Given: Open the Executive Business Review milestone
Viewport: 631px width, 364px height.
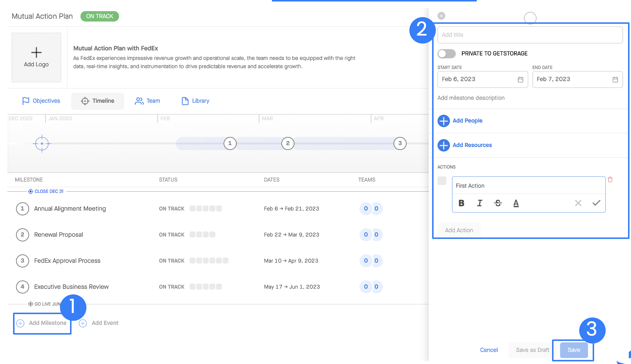Looking at the screenshot, I should [x=71, y=287].
